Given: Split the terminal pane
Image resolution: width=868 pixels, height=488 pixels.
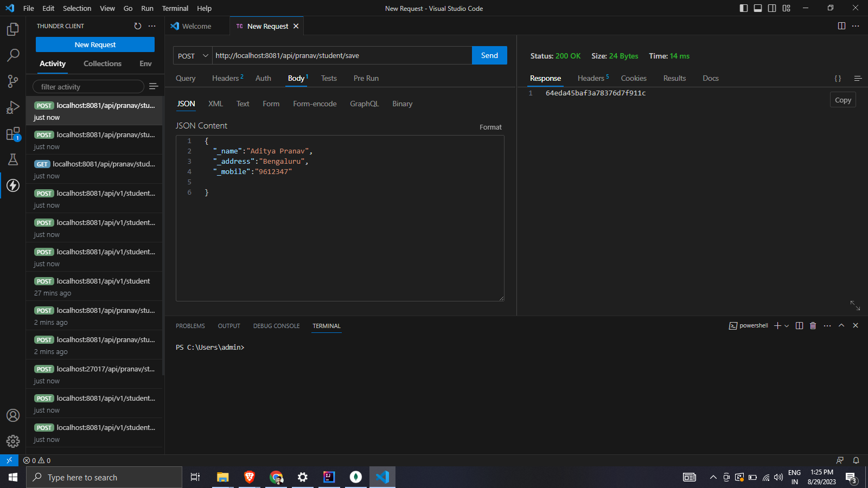Looking at the screenshot, I should (x=799, y=325).
